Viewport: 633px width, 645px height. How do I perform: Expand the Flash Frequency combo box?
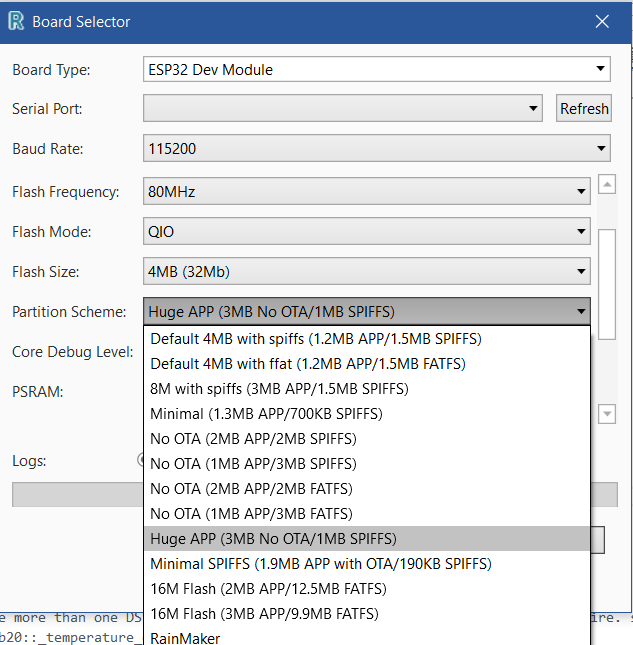(x=581, y=191)
